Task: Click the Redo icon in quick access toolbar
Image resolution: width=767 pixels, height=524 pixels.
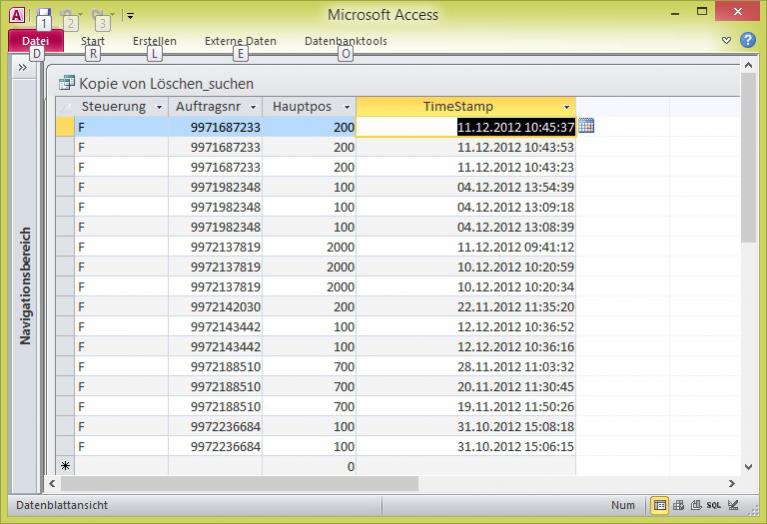Action: [x=97, y=14]
